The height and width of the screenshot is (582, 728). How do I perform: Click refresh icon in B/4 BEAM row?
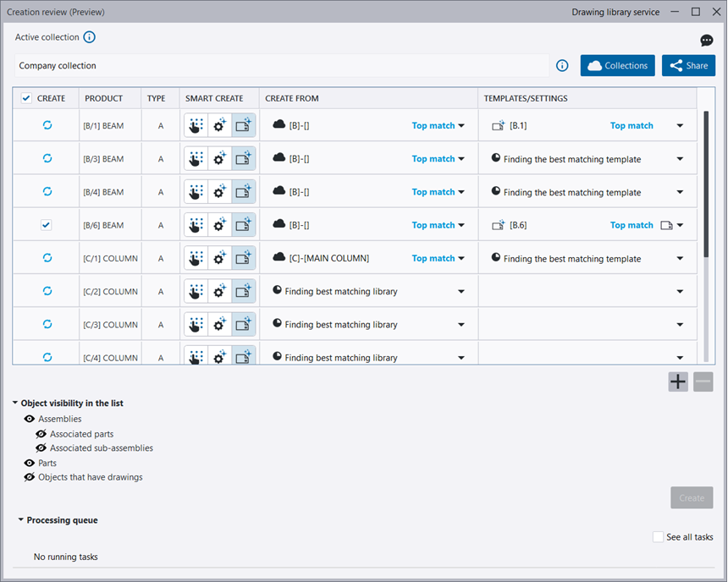click(47, 192)
